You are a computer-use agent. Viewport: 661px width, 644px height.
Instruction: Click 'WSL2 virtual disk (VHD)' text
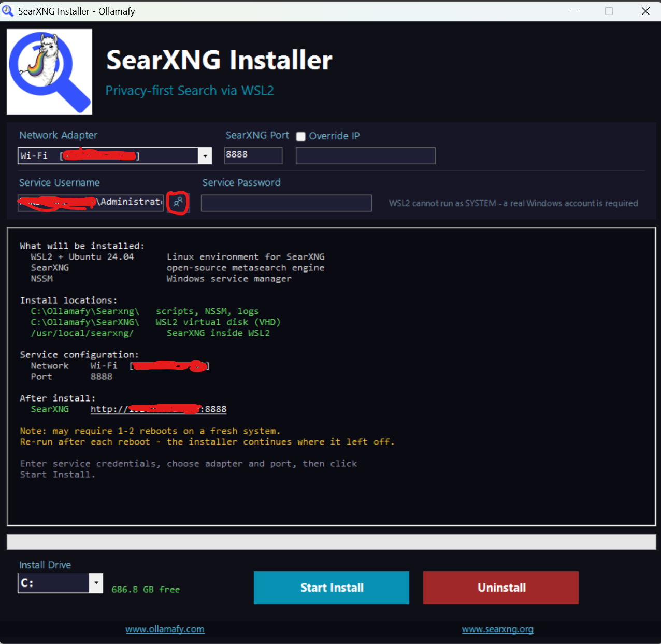(x=218, y=322)
